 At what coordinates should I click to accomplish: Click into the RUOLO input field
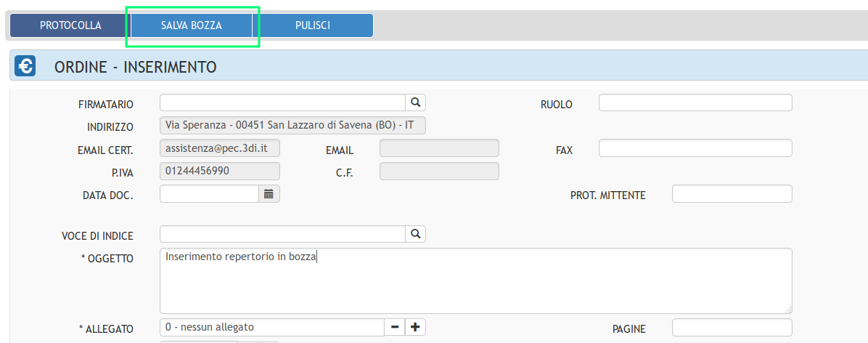click(695, 103)
